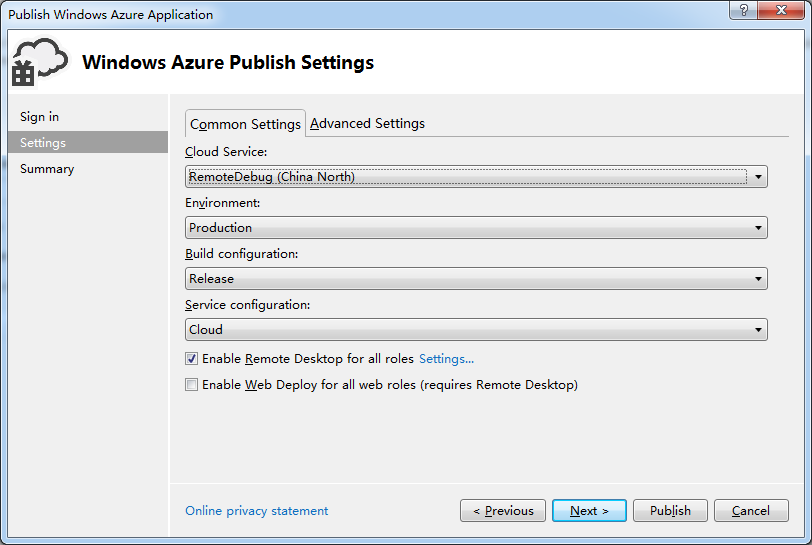The image size is (812, 545).
Task: Open the Environment dropdown showing Production
Action: pos(476,227)
